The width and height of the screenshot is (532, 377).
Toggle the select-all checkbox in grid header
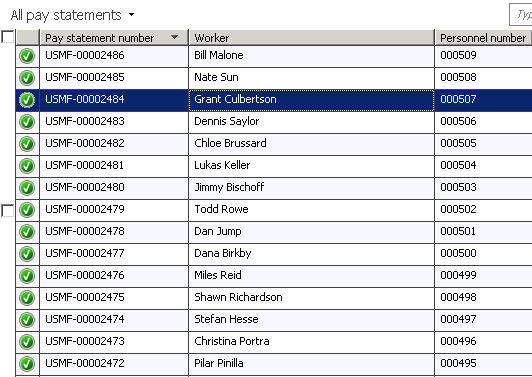pos(7,37)
